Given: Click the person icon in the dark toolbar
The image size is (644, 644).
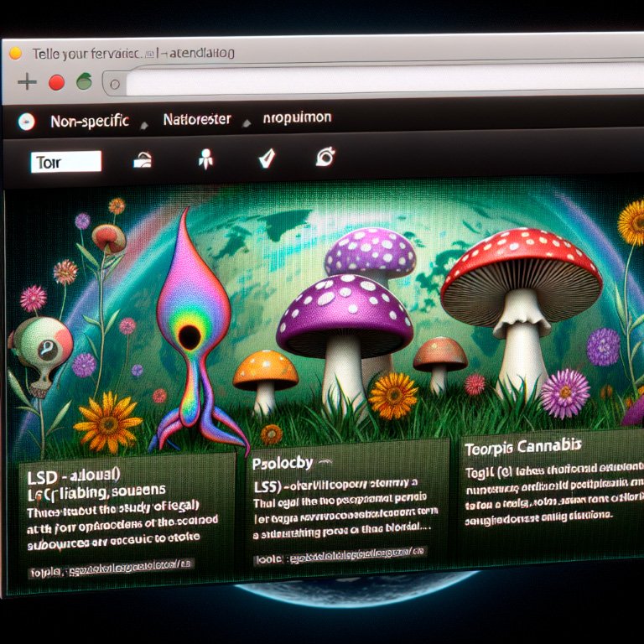Looking at the screenshot, I should pyautogui.click(x=204, y=159).
